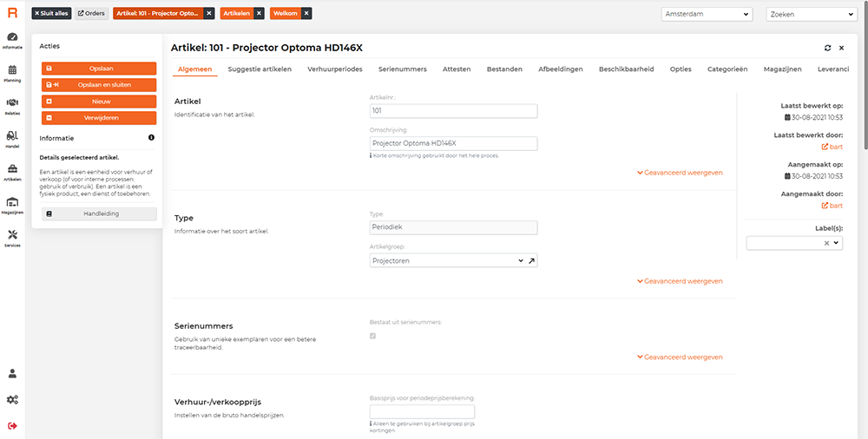Click the Omschrijving field Projector Optoma HD146X

(453, 143)
